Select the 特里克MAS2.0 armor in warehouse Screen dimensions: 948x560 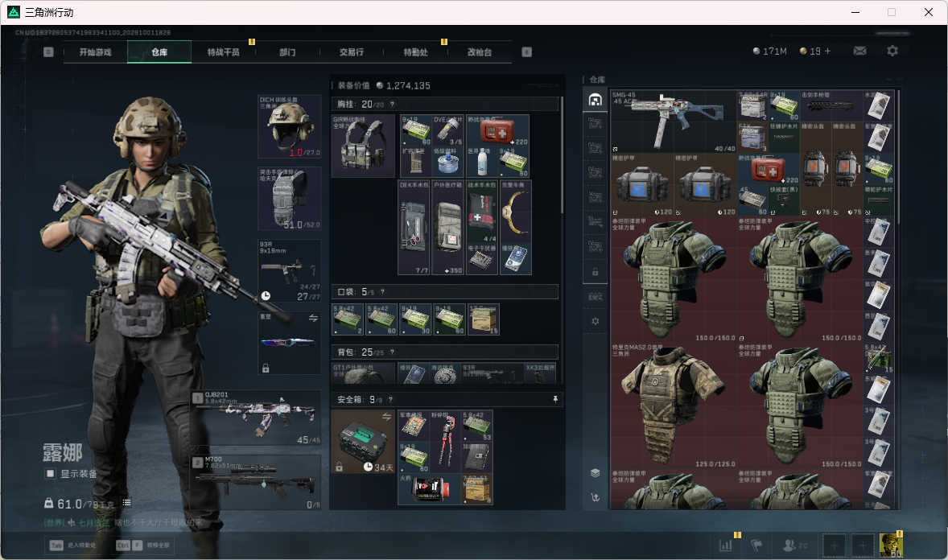(x=674, y=406)
